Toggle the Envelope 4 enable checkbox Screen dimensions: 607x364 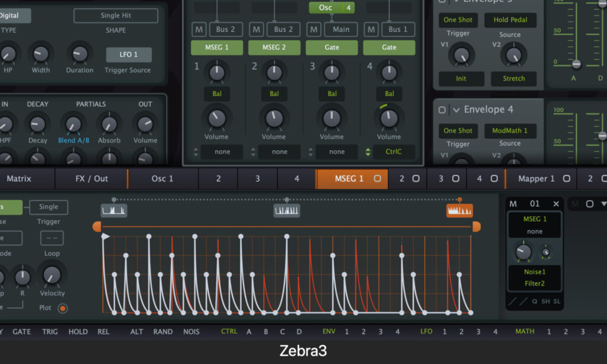[x=442, y=110]
